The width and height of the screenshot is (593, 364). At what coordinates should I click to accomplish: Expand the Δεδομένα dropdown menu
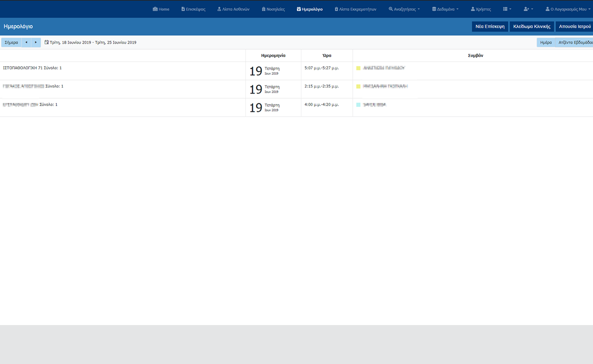point(445,9)
